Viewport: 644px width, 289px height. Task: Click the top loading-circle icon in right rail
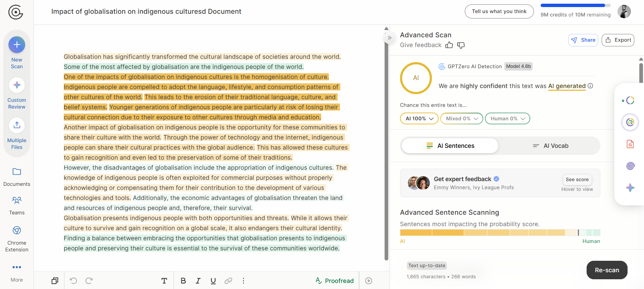coord(630,100)
